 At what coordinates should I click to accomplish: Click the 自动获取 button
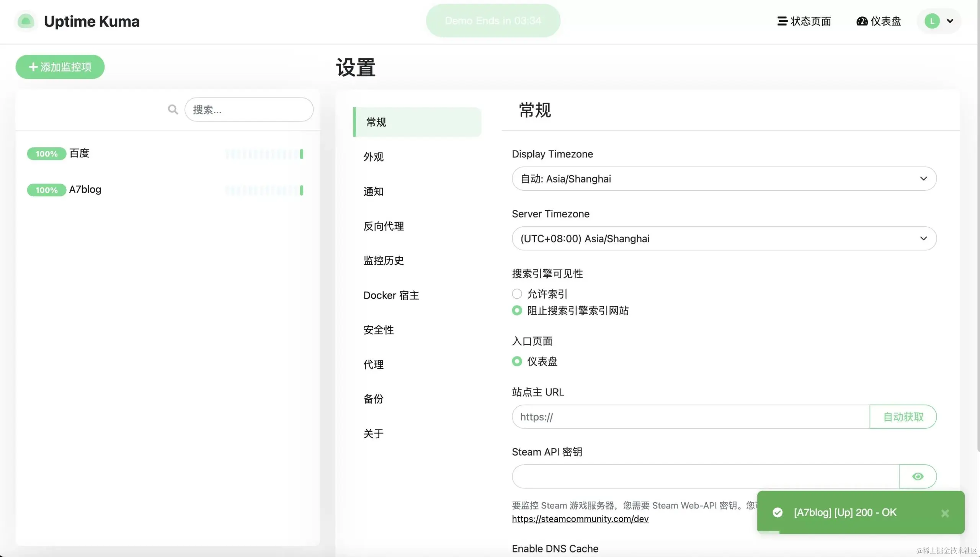point(903,417)
